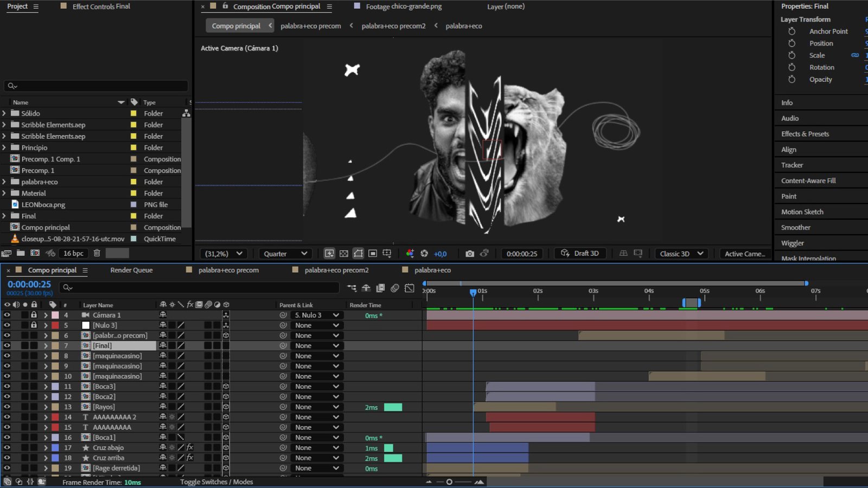Hide the [Final] layer eye icon
Viewport: 868px width, 488px height.
(7, 345)
